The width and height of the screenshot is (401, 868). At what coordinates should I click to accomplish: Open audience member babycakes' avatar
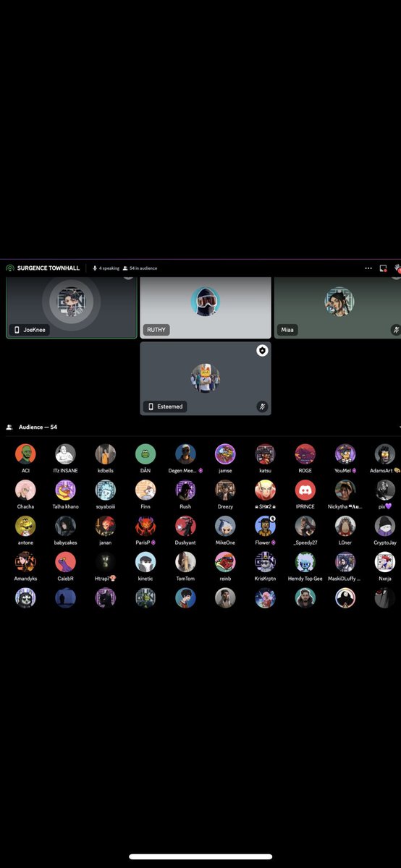click(x=65, y=526)
